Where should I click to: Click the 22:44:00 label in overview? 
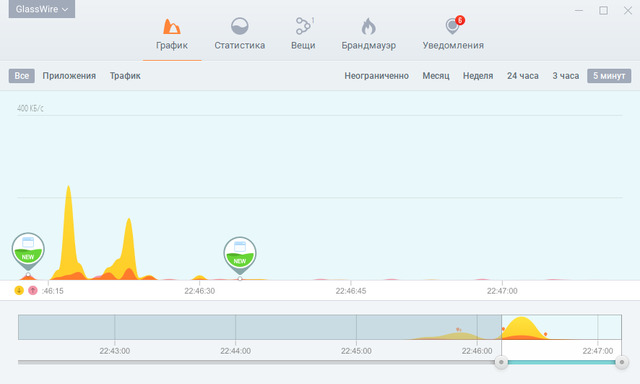(236, 351)
